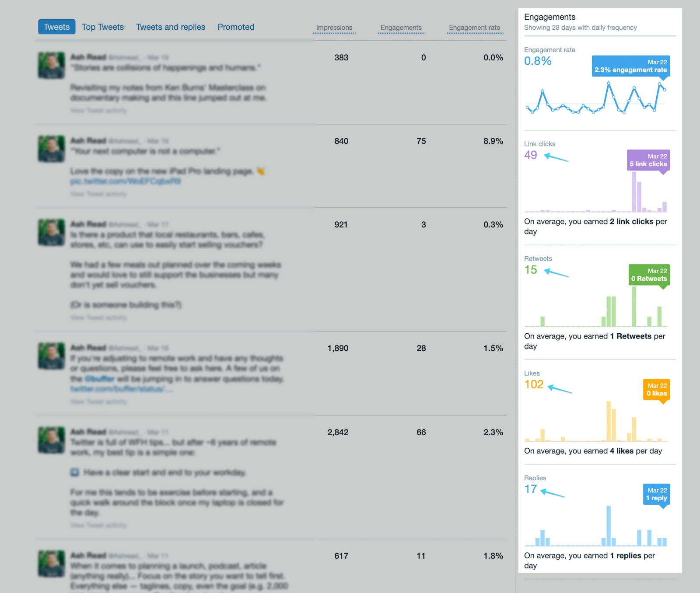Screen dimensions: 700x593
Task: Click the 2,842 impressions value
Action: point(338,432)
